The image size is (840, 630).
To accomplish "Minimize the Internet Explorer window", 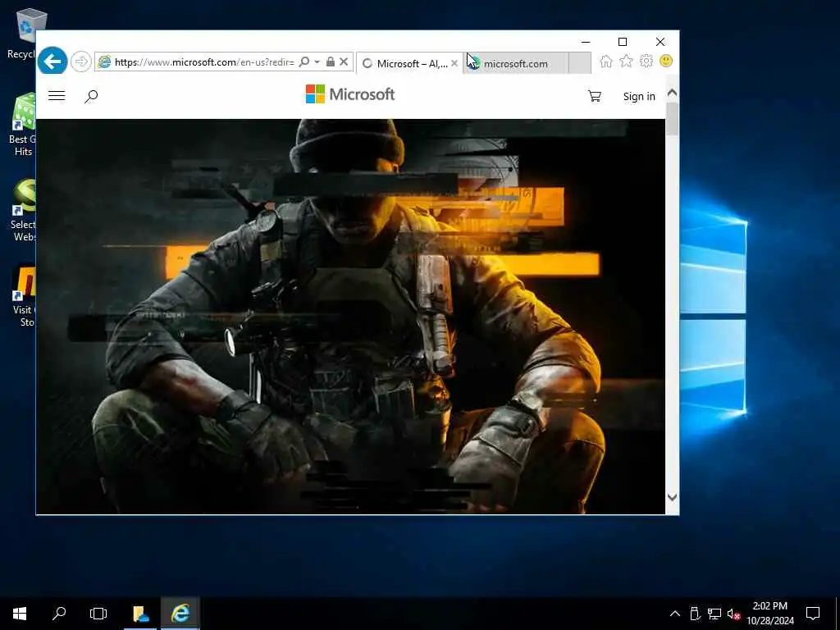I will pos(586,42).
